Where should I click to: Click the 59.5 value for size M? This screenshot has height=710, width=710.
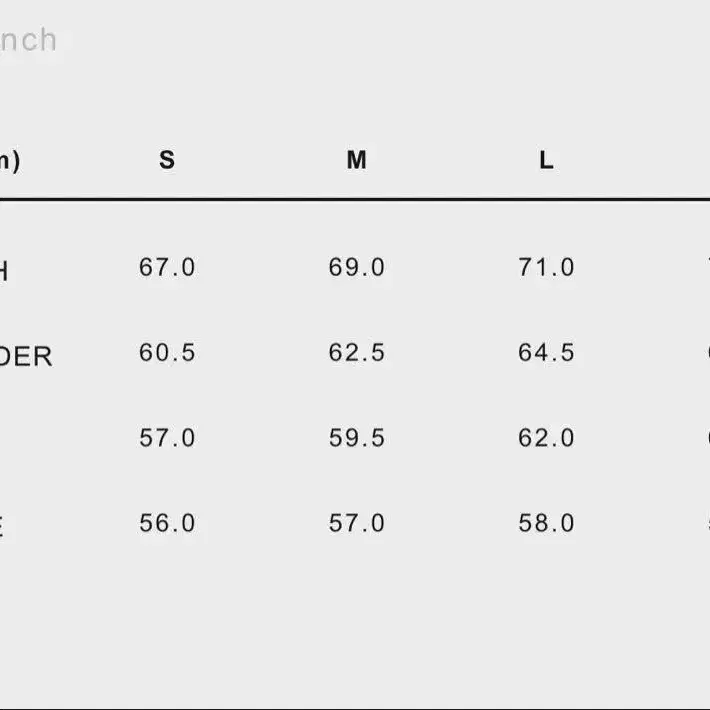coord(357,438)
